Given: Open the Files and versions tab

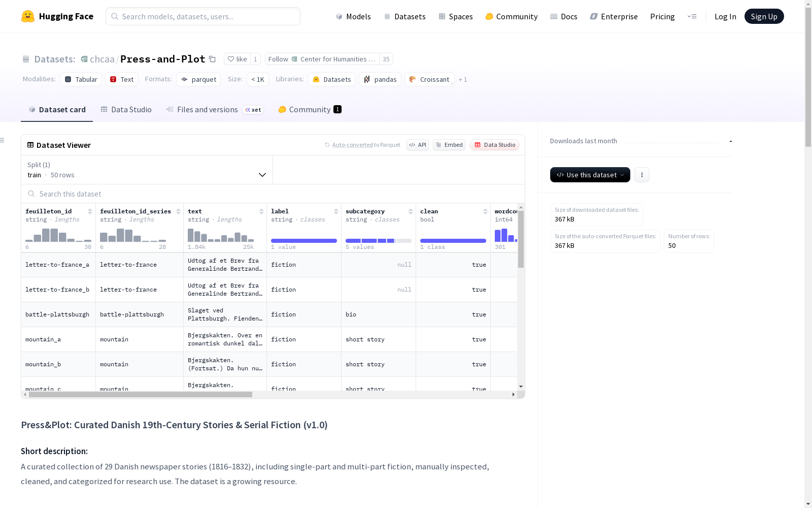Looking at the screenshot, I should point(215,110).
